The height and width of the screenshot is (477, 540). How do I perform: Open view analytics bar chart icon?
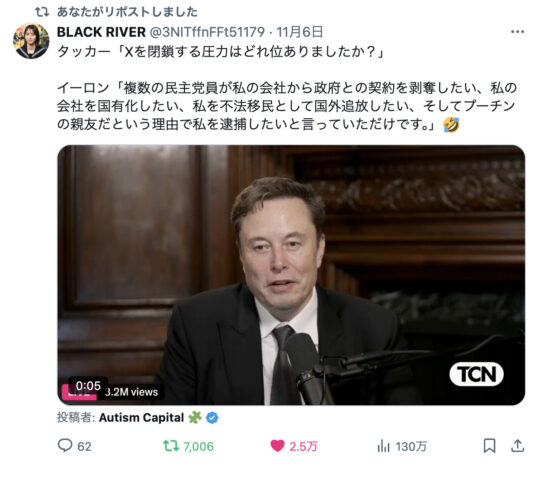[383, 446]
